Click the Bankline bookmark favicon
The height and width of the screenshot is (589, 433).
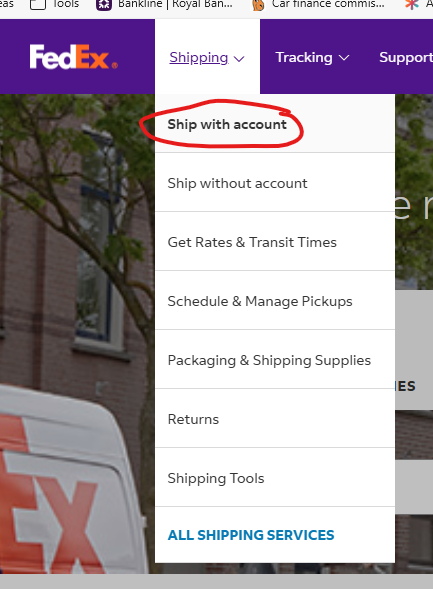click(x=104, y=5)
